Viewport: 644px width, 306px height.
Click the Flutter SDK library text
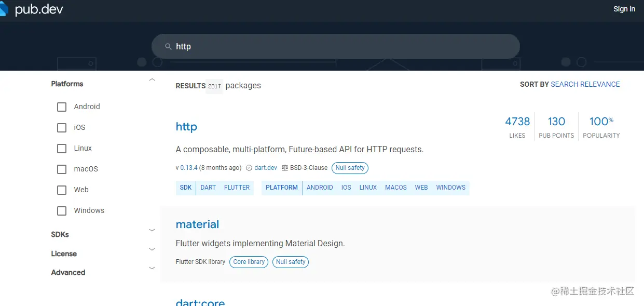(200, 262)
